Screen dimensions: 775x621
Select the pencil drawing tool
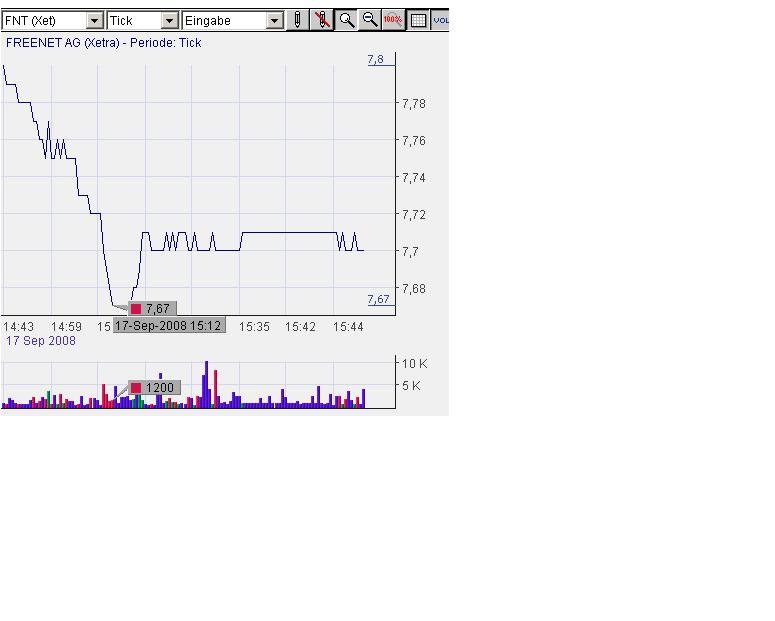(297, 20)
